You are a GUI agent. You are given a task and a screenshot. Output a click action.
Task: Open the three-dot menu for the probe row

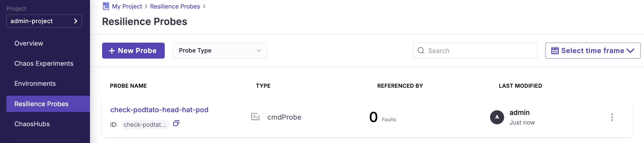coord(612,117)
